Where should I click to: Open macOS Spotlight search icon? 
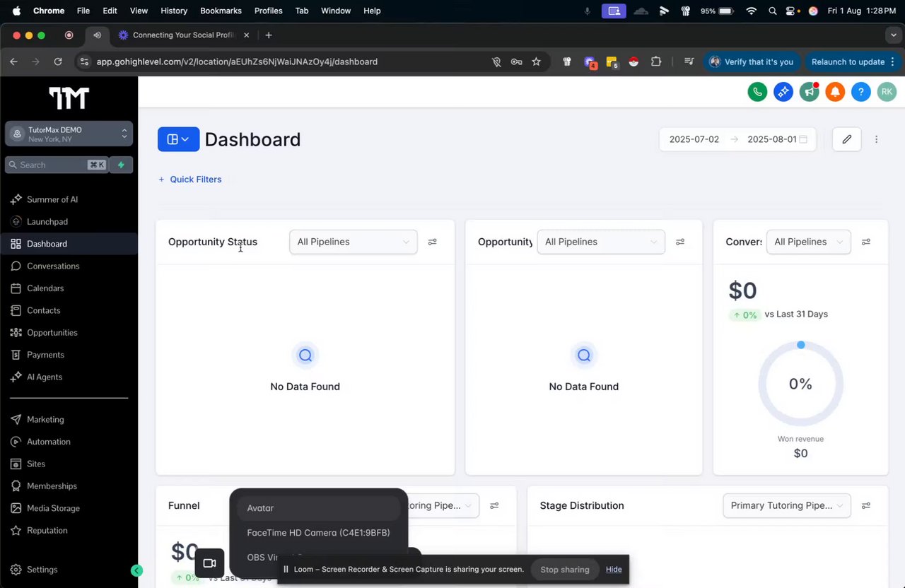(772, 11)
